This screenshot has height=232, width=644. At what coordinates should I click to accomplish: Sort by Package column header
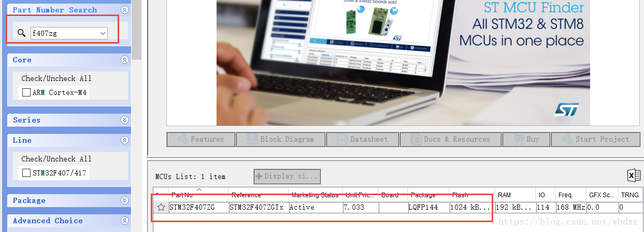[428, 195]
